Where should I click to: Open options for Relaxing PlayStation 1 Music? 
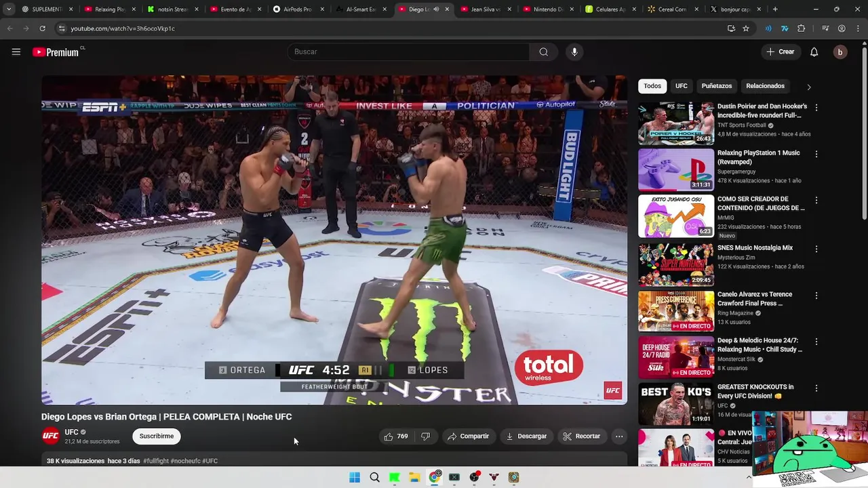[816, 154]
